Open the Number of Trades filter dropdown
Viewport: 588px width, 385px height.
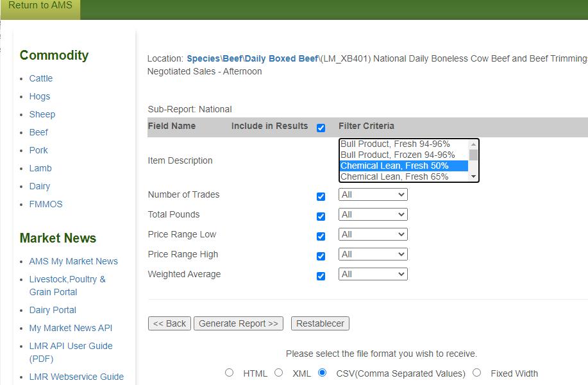pos(373,194)
